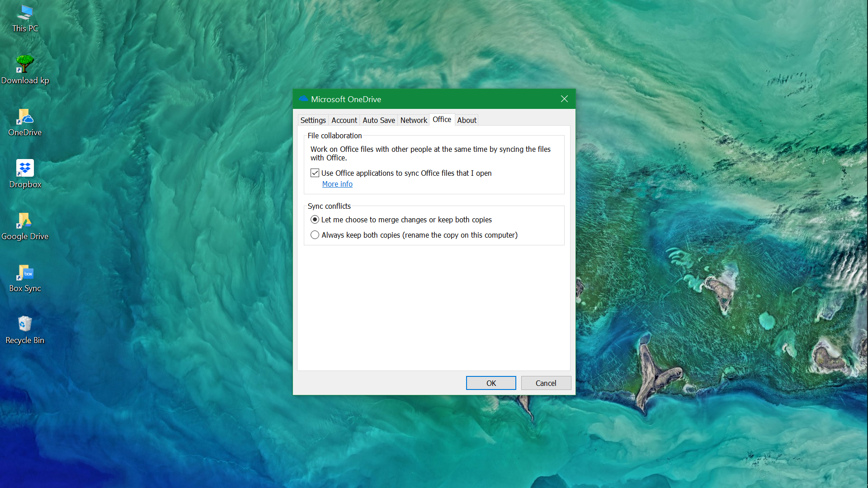Click the Sync conflicts group label
This screenshot has width=868, height=488.
pyautogui.click(x=329, y=206)
